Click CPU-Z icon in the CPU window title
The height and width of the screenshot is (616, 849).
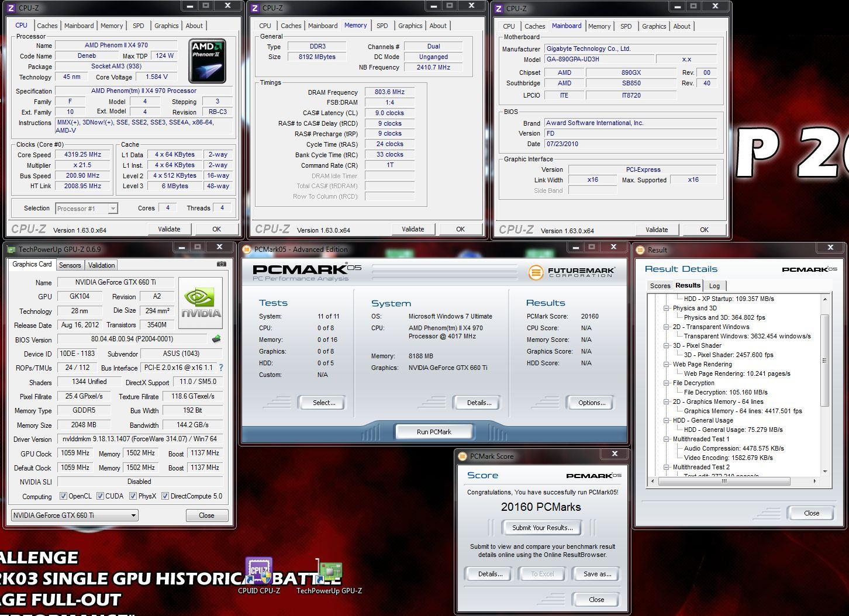tap(11, 8)
